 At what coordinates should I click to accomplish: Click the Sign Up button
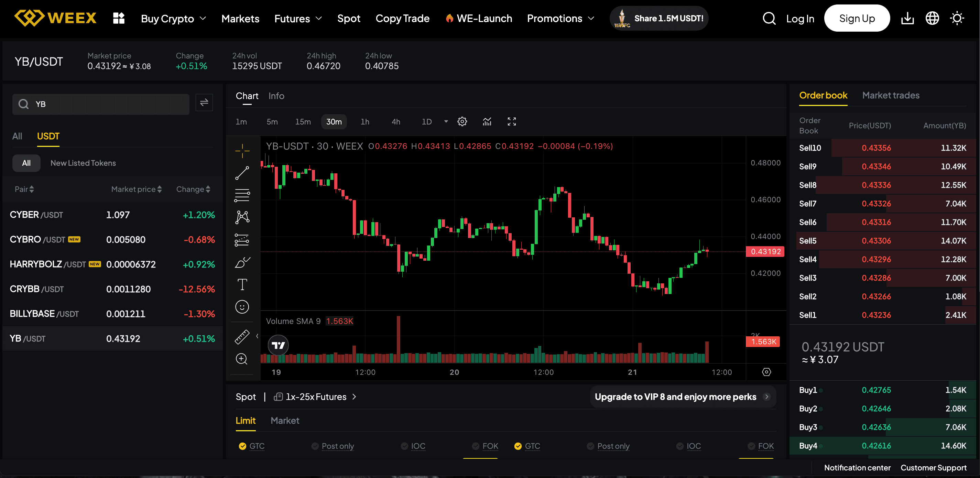857,18
